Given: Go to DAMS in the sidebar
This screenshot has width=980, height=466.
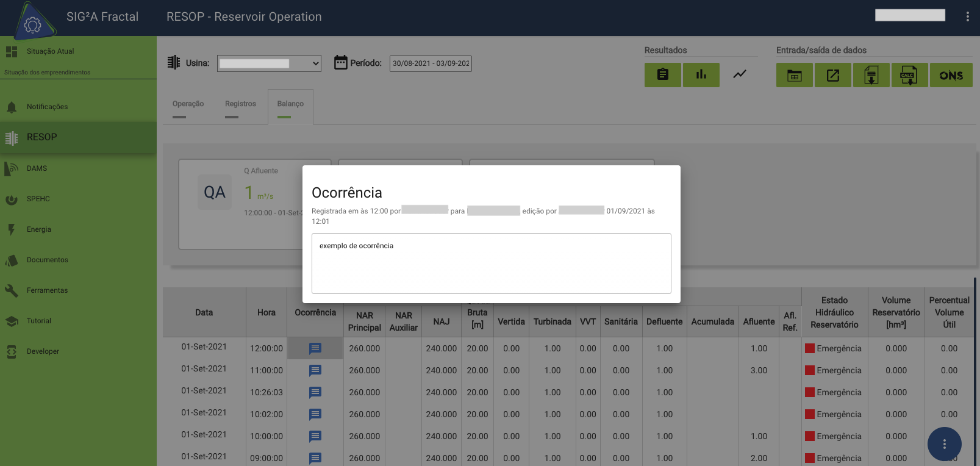Looking at the screenshot, I should 37,168.
